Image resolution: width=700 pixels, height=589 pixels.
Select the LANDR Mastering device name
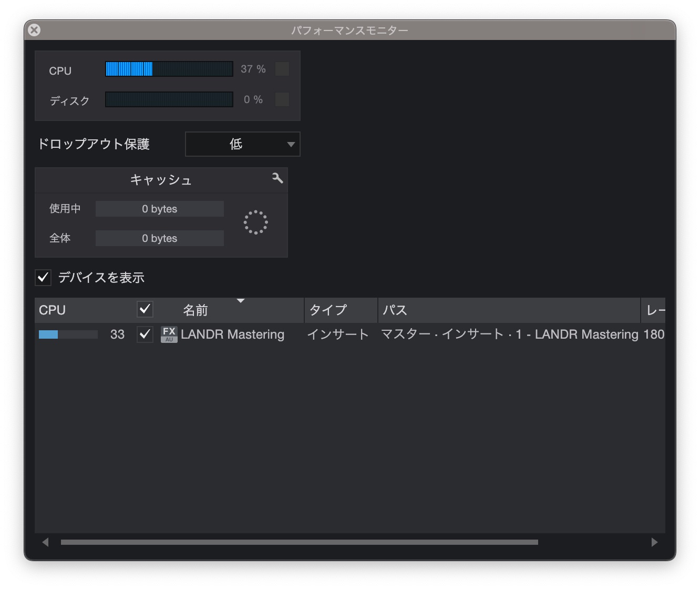(232, 334)
